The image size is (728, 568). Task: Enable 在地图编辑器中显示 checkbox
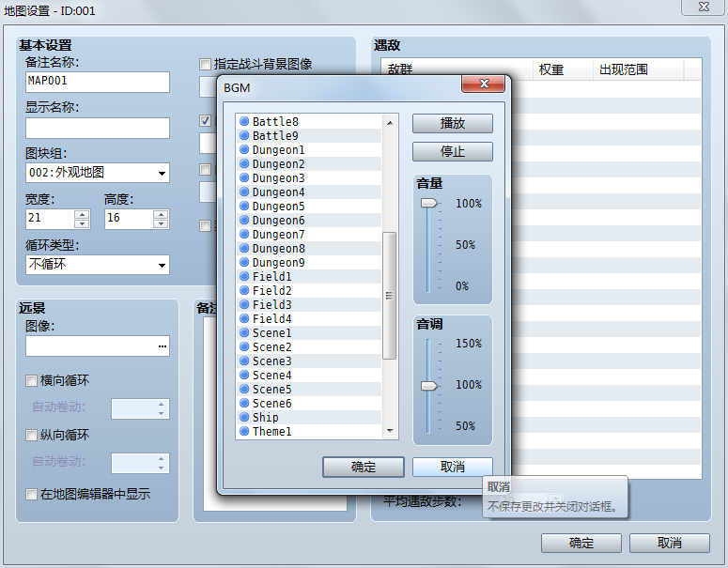(31, 494)
